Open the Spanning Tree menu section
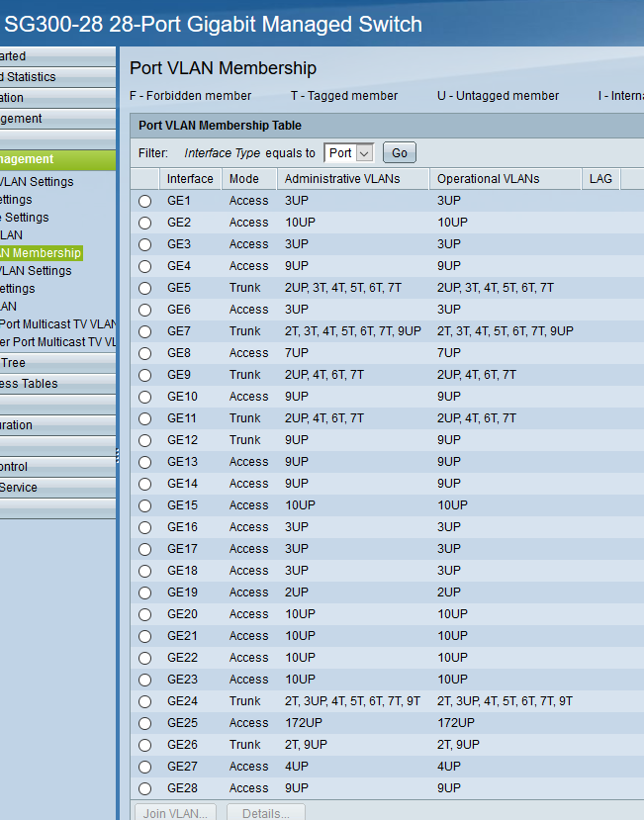Image resolution: width=644 pixels, height=820 pixels. pos(57,363)
